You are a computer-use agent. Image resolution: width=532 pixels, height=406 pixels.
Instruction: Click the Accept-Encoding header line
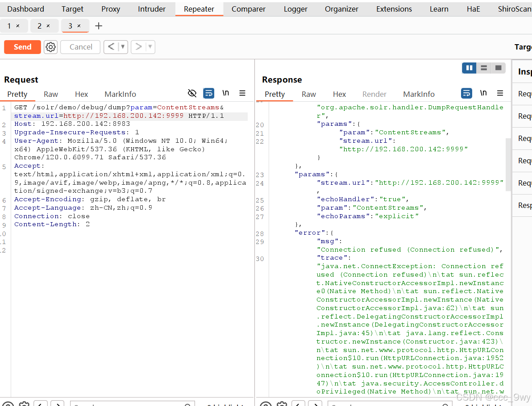click(x=90, y=199)
